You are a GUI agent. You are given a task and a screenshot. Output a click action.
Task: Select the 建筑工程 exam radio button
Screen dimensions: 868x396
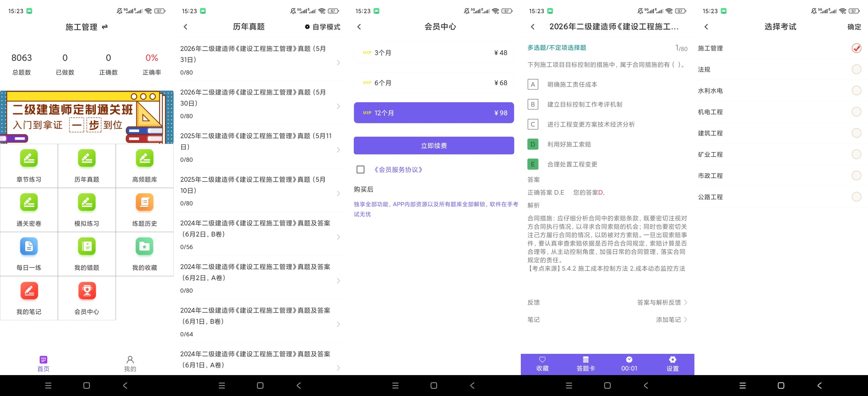(x=856, y=133)
